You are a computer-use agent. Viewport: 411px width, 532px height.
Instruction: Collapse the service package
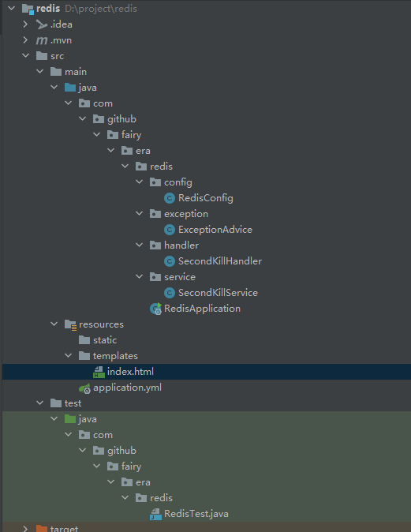pyautogui.click(x=140, y=276)
